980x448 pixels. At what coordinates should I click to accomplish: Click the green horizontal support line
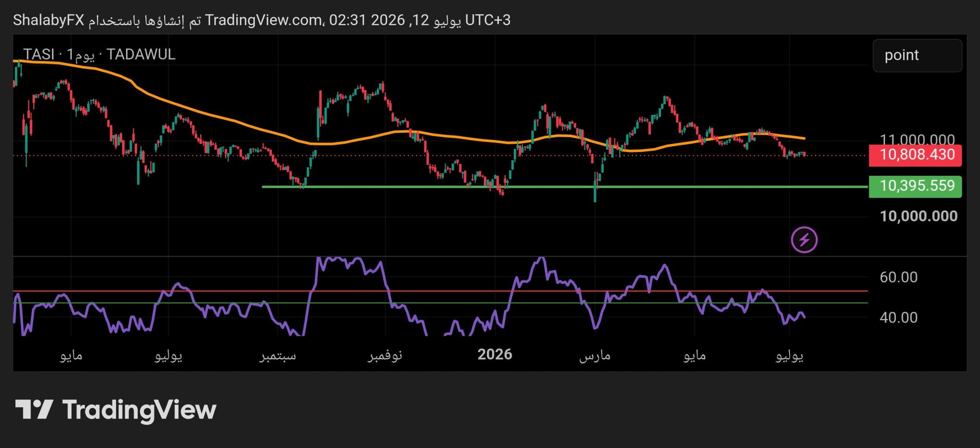coord(565,187)
